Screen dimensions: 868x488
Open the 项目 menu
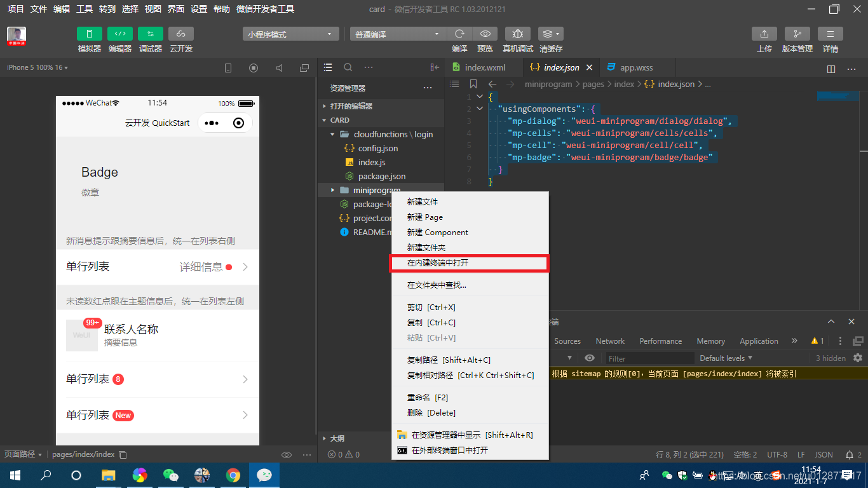point(16,9)
